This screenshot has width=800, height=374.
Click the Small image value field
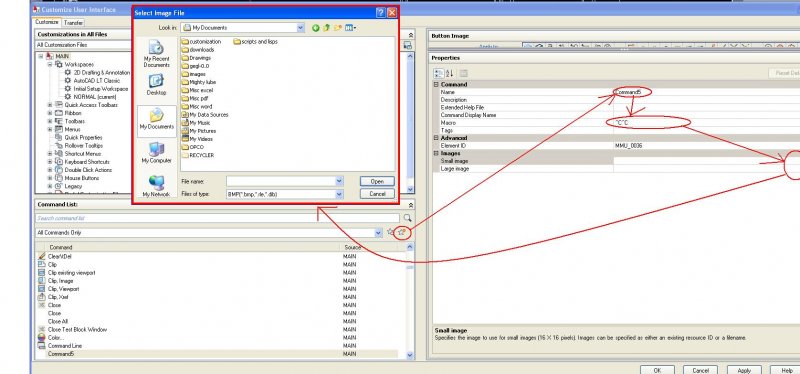706,161
